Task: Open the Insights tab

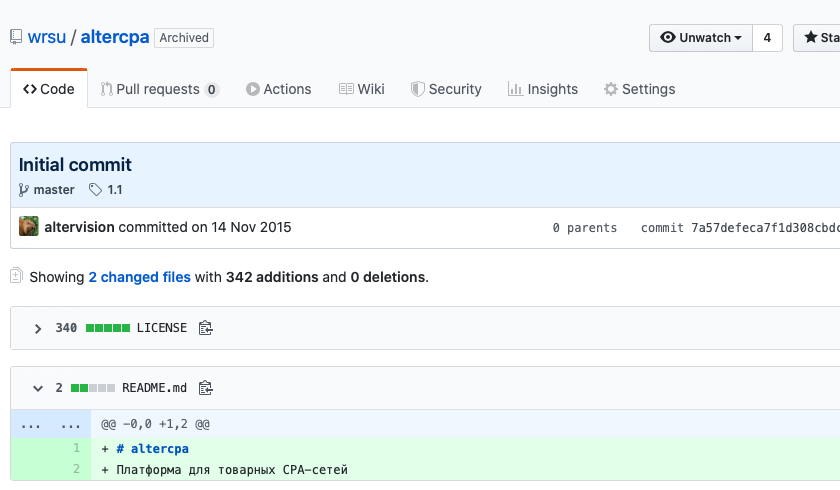Action: click(x=543, y=89)
